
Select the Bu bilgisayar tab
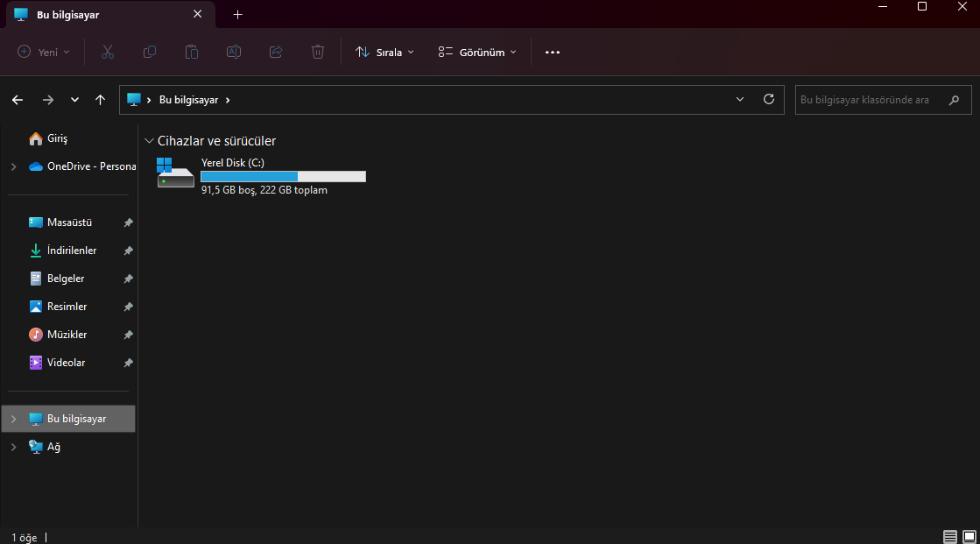click(110, 14)
